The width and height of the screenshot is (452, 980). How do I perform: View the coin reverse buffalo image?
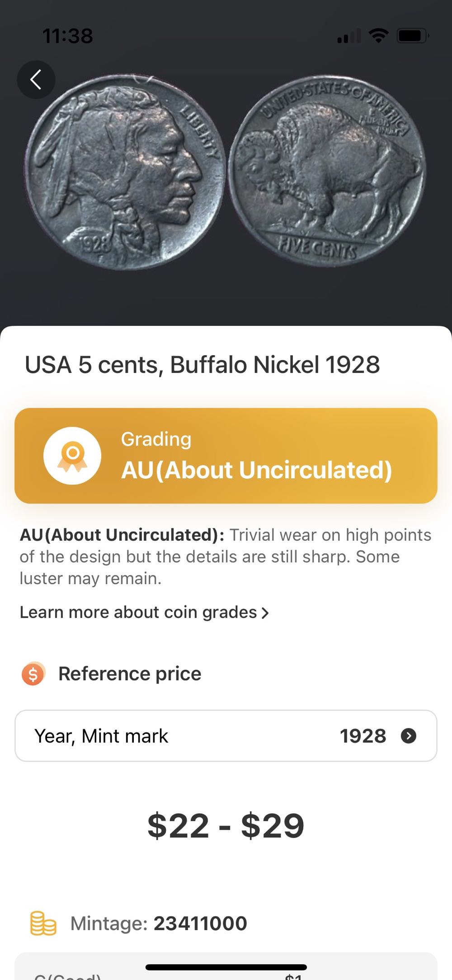[x=327, y=171]
